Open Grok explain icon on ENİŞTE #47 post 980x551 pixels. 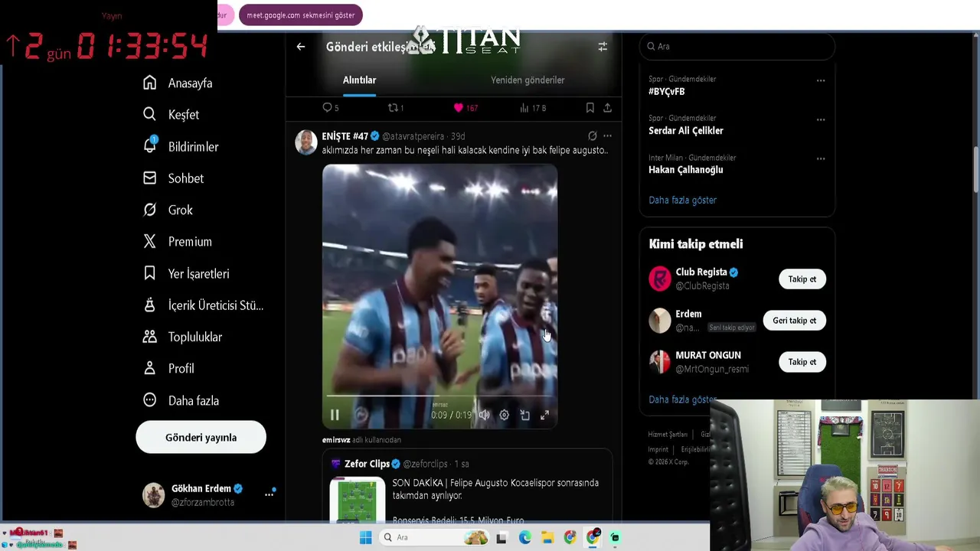(592, 136)
